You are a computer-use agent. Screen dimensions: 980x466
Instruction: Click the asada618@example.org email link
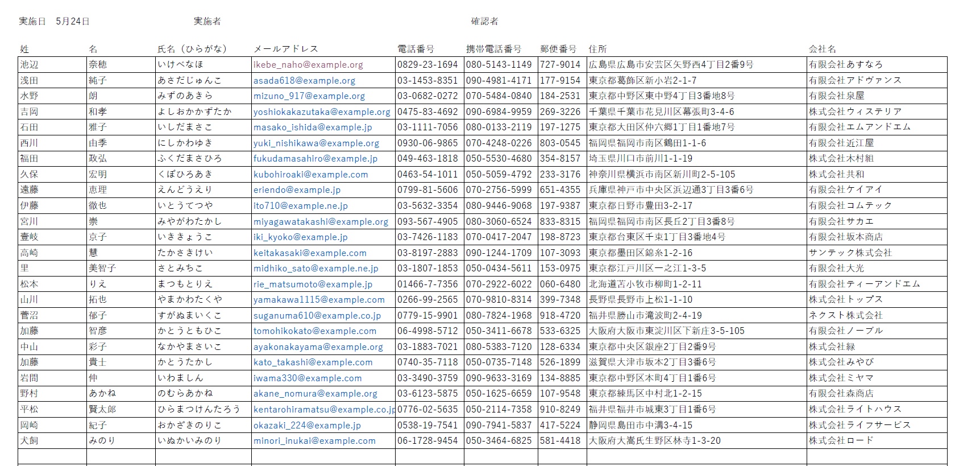click(304, 81)
